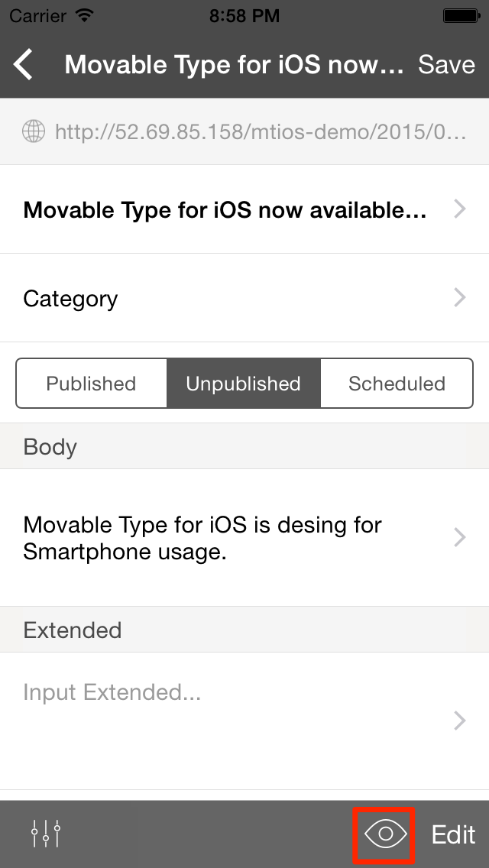Expand the entry title row chevron
The image size is (489, 868).
coord(460,209)
